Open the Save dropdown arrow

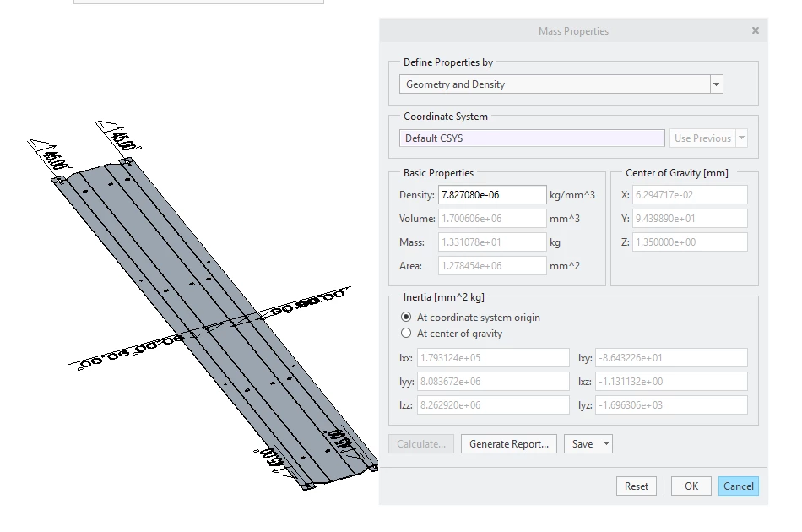[606, 444]
